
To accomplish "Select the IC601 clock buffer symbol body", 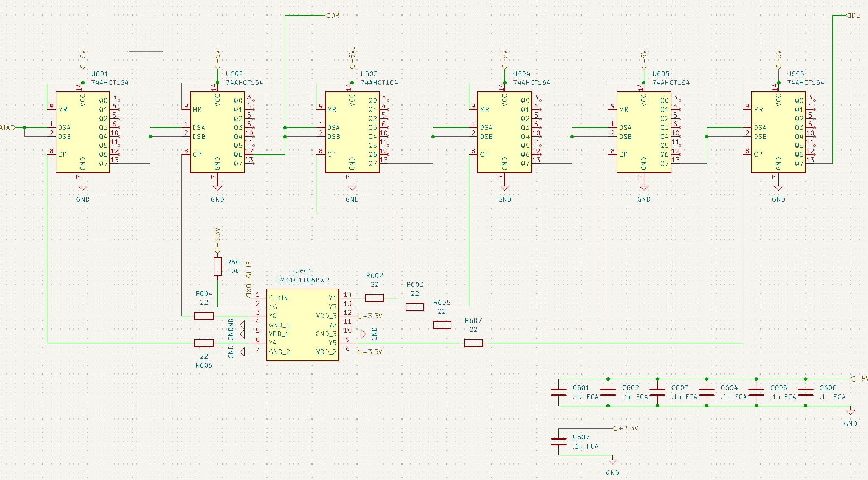I will [303, 325].
